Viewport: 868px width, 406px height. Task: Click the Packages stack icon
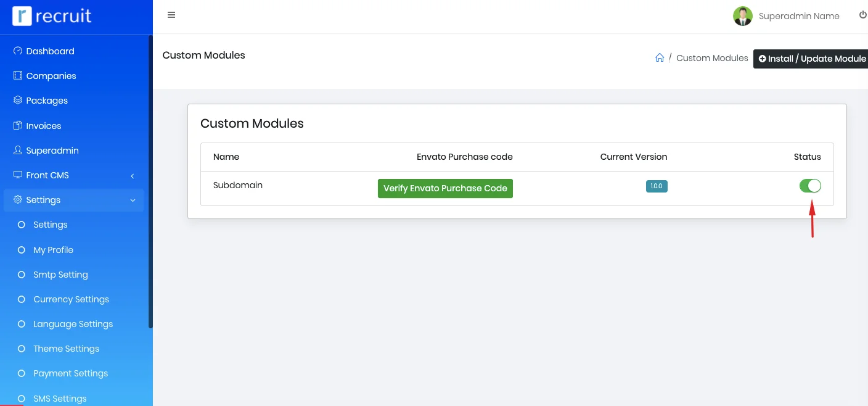tap(18, 101)
